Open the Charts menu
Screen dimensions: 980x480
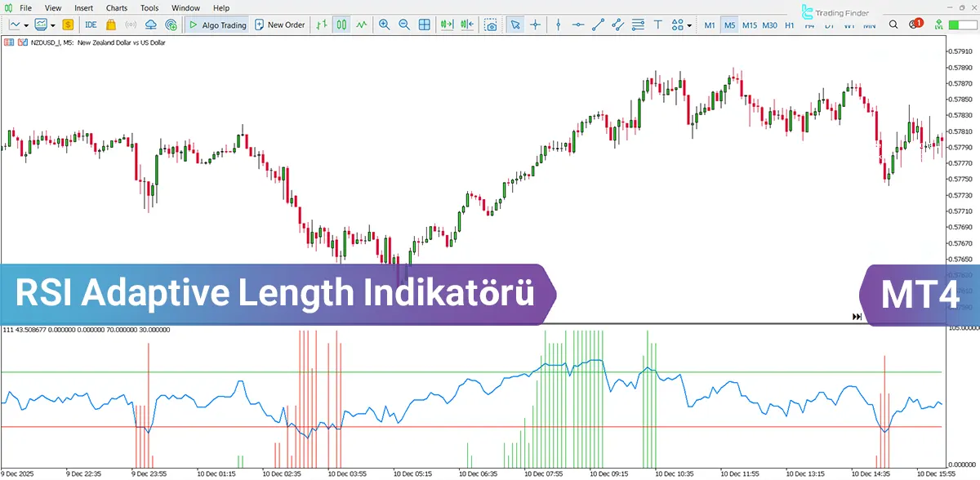(117, 7)
